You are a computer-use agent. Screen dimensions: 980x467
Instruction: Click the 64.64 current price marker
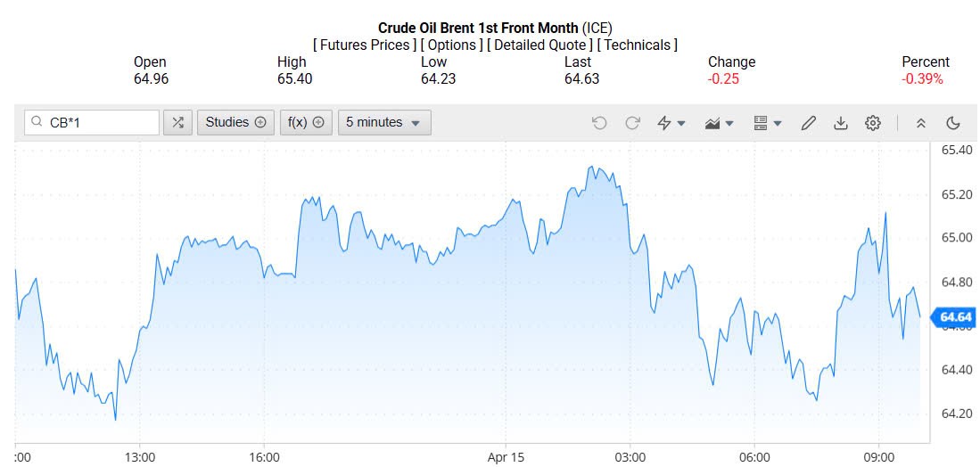[955, 317]
